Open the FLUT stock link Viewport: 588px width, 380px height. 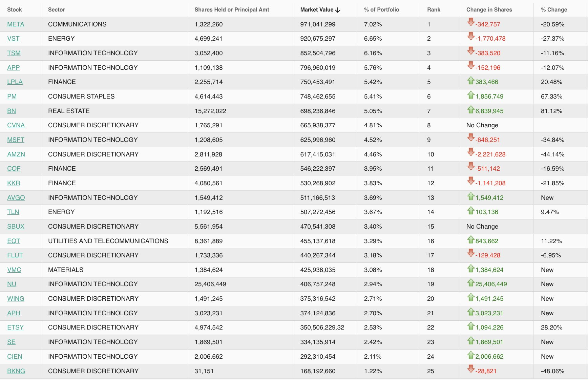[15, 255]
